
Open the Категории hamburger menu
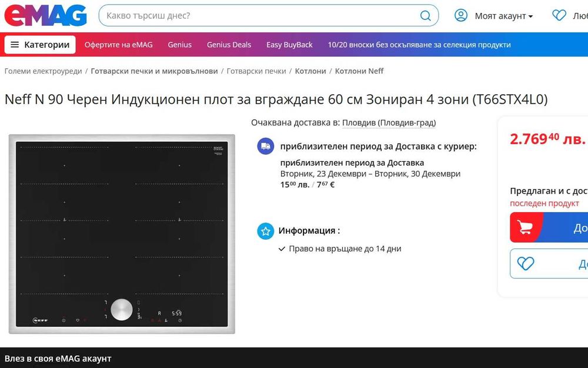(40, 45)
